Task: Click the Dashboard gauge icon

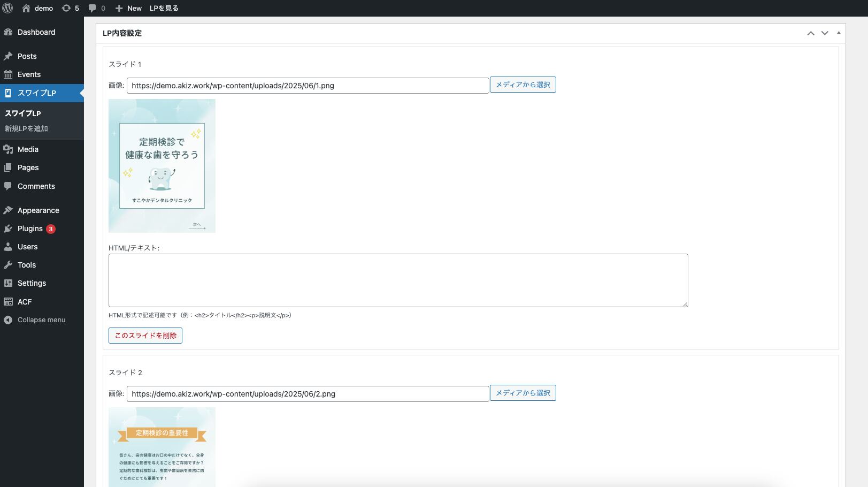Action: (8, 32)
